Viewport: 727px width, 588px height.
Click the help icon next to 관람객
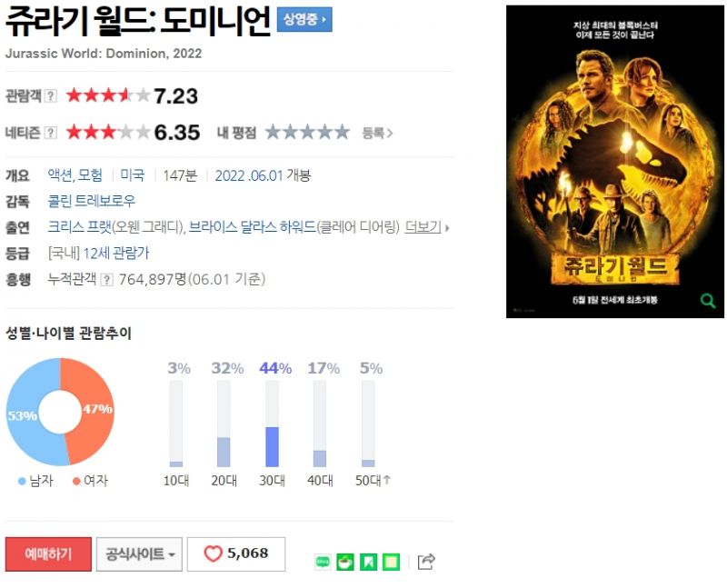coord(51,96)
